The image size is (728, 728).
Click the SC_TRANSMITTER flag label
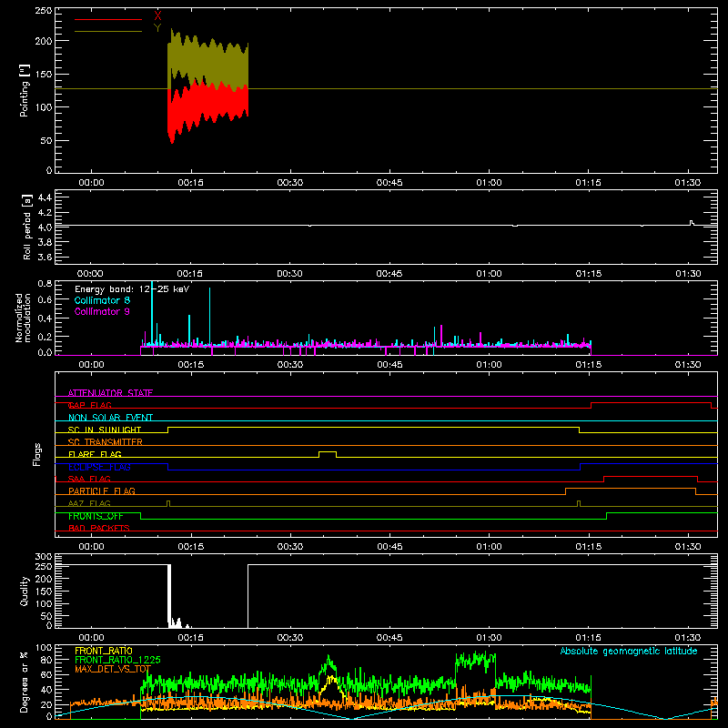click(105, 442)
